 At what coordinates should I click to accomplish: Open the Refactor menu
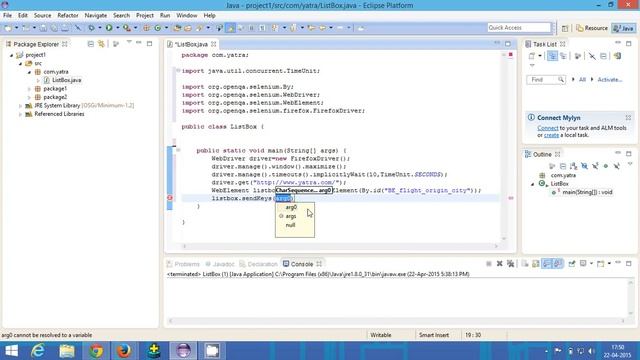(x=68, y=16)
